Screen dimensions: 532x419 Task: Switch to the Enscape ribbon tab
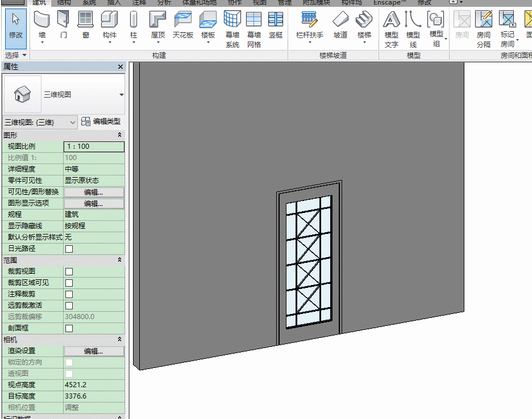[389, 3]
